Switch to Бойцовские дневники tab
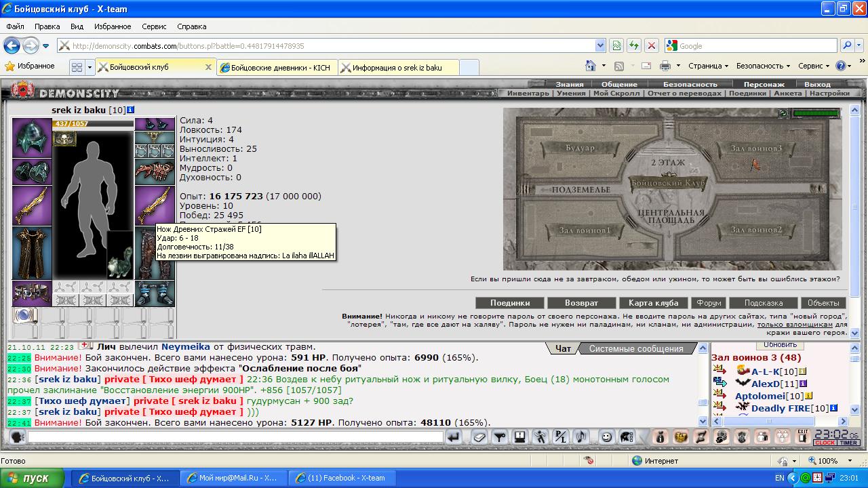 pyautogui.click(x=277, y=68)
